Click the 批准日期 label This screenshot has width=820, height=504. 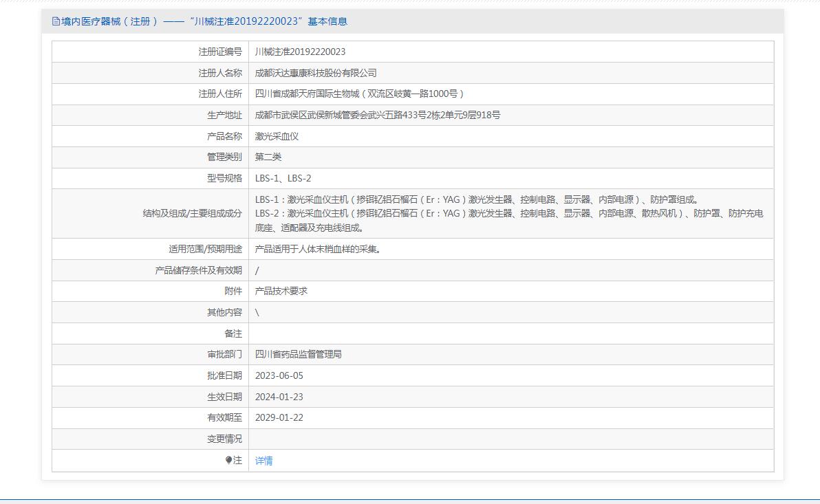(x=224, y=375)
